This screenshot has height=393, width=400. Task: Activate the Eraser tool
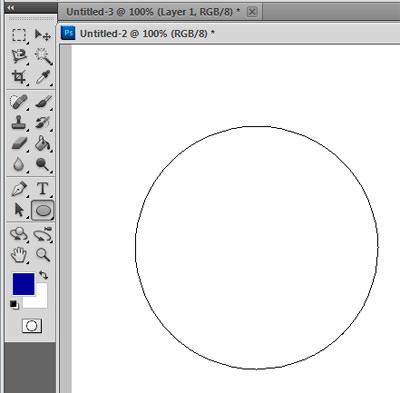pyautogui.click(x=19, y=144)
